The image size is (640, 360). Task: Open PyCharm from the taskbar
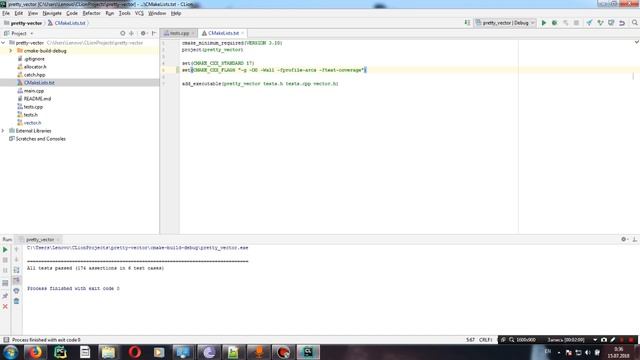pos(60,352)
